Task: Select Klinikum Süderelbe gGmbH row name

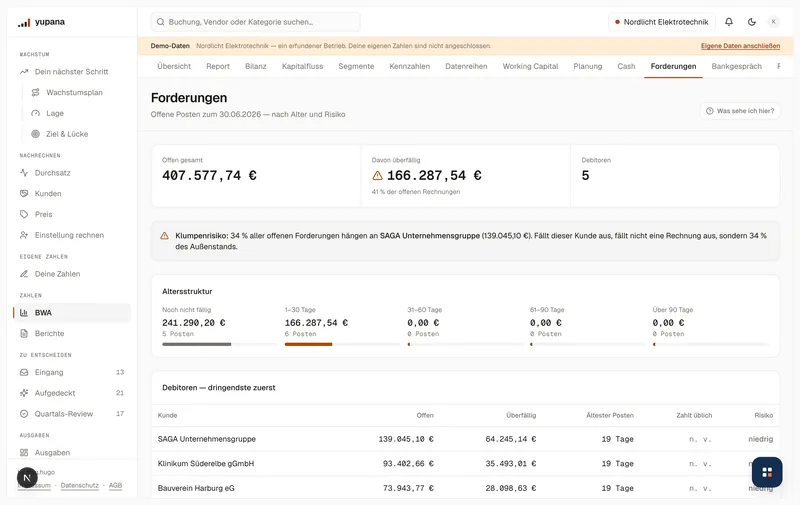Action: (206, 464)
